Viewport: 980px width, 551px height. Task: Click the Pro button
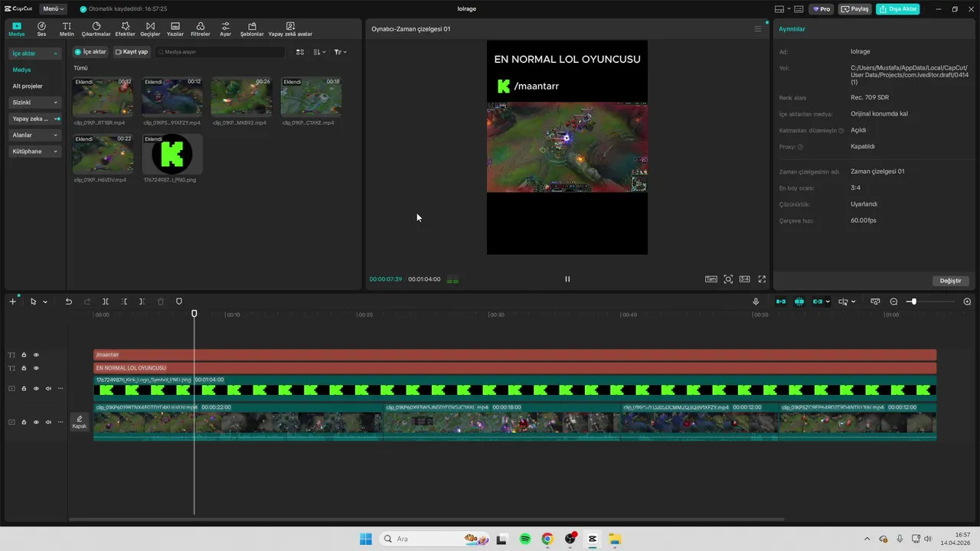(x=822, y=9)
